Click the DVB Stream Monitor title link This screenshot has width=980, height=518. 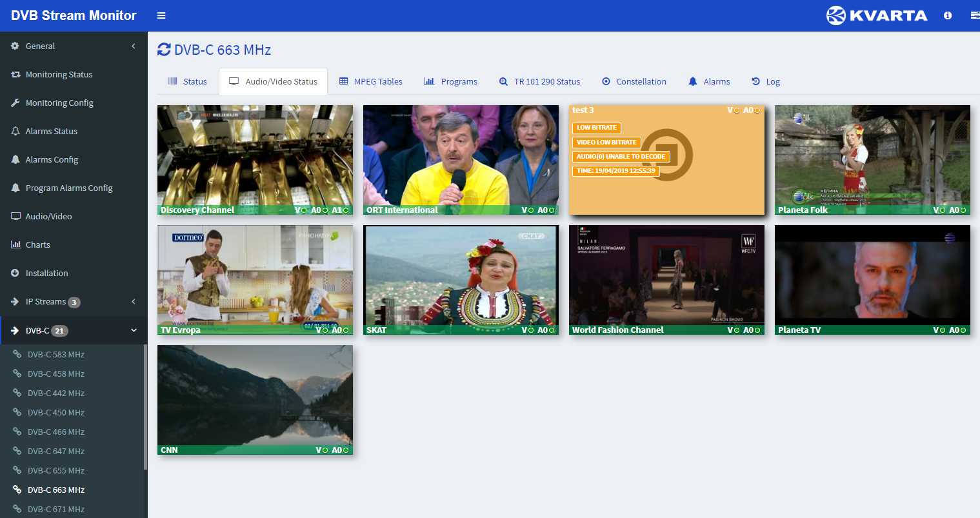tap(74, 15)
